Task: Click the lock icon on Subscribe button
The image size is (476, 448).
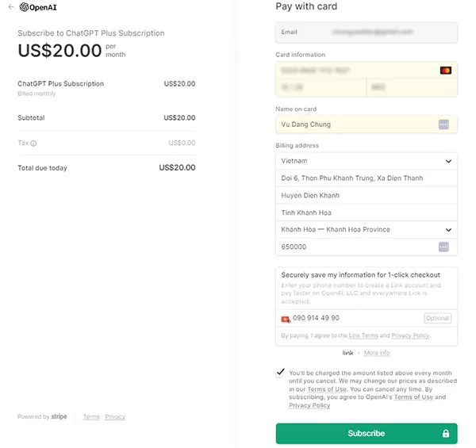Action: click(x=445, y=434)
